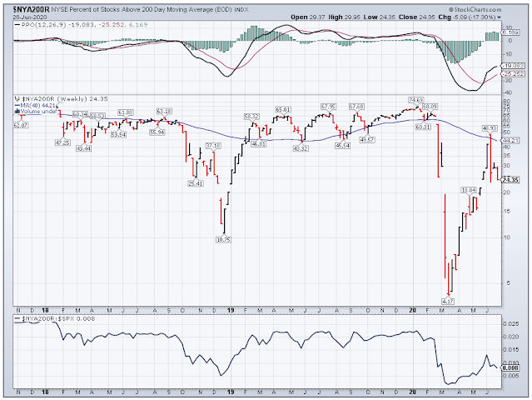This screenshot has height=400, width=532.
Task: Click the 74.69 high annotation
Action: coord(416,100)
